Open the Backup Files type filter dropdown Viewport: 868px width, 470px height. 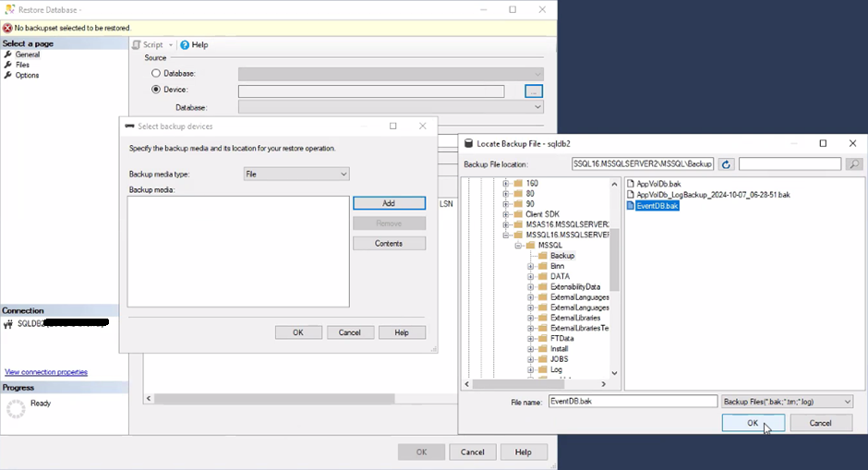click(787, 402)
